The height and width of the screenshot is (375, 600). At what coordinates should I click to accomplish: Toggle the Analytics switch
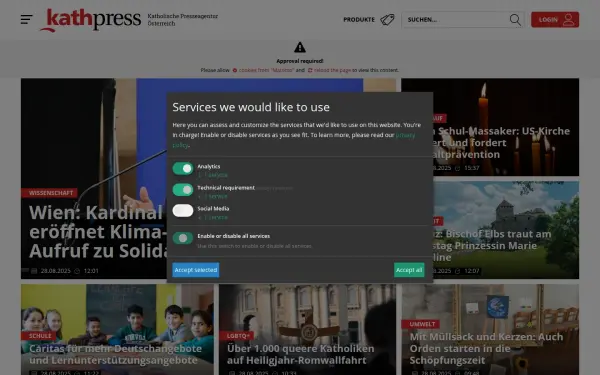[183, 168]
